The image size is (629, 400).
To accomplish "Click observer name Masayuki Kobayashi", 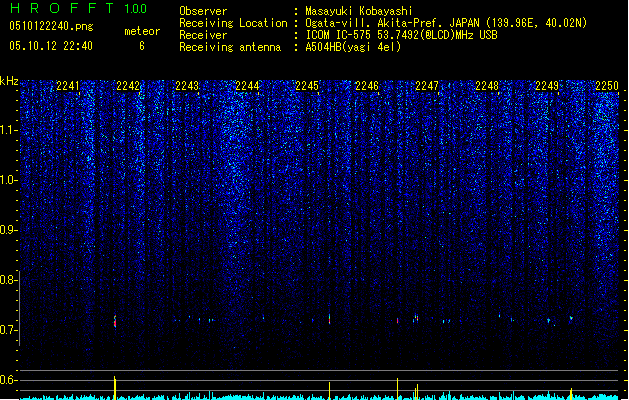I will 359,11.
